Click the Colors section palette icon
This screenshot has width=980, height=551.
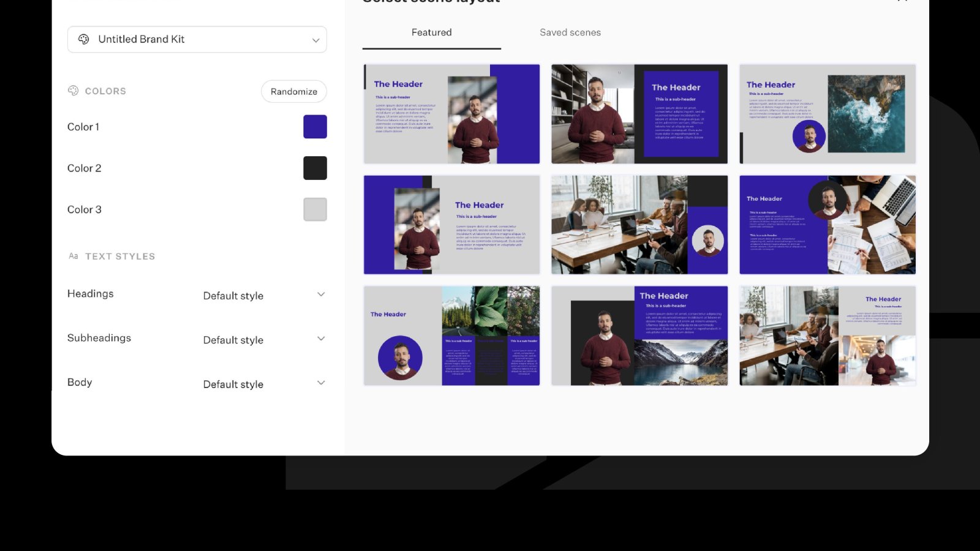pos(73,91)
